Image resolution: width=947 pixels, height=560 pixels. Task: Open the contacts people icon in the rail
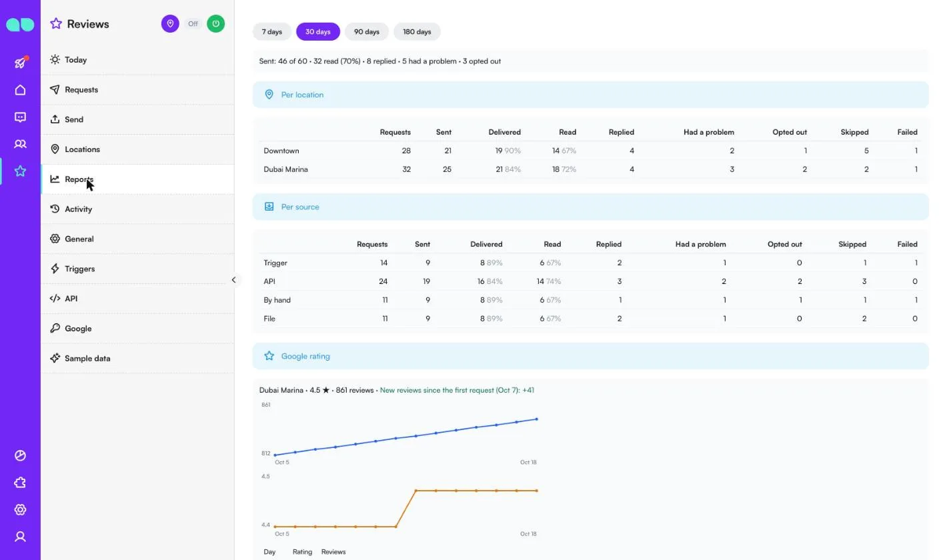20,144
